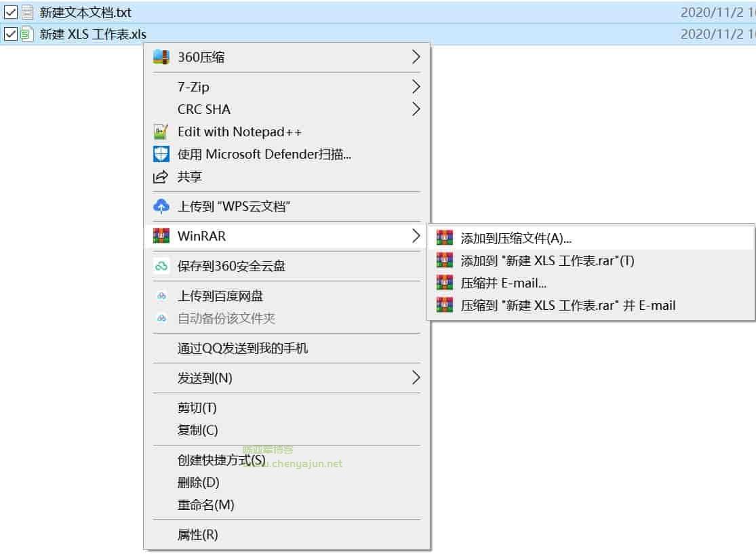This screenshot has width=756, height=556.
Task: Choose 添加到 "新建 XLS 工作表.rar"(T)
Action: [x=591, y=260]
